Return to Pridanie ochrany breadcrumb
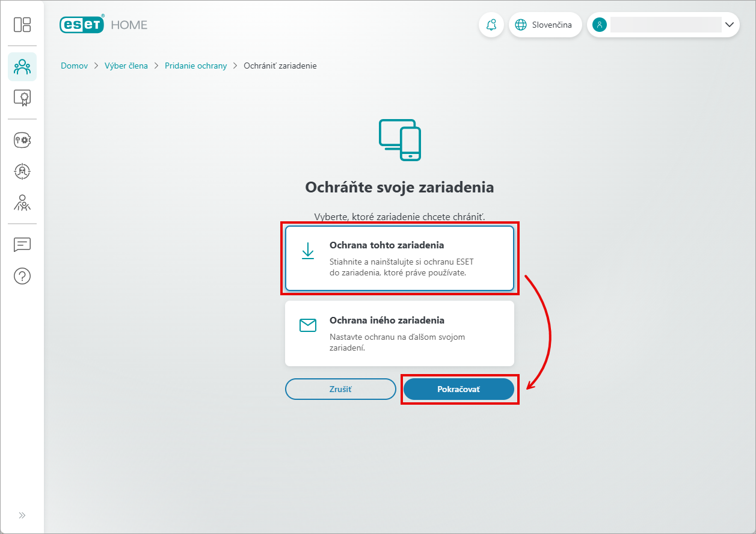 tap(195, 66)
